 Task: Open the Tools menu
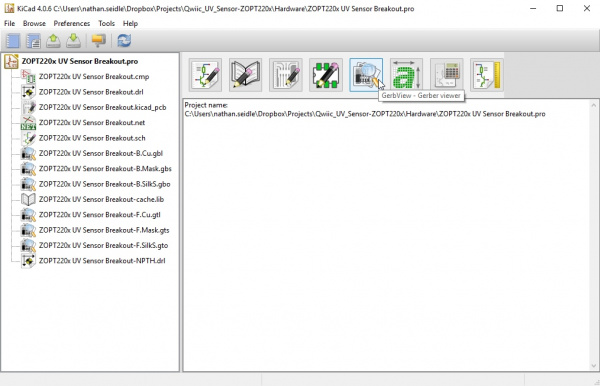pyautogui.click(x=106, y=23)
